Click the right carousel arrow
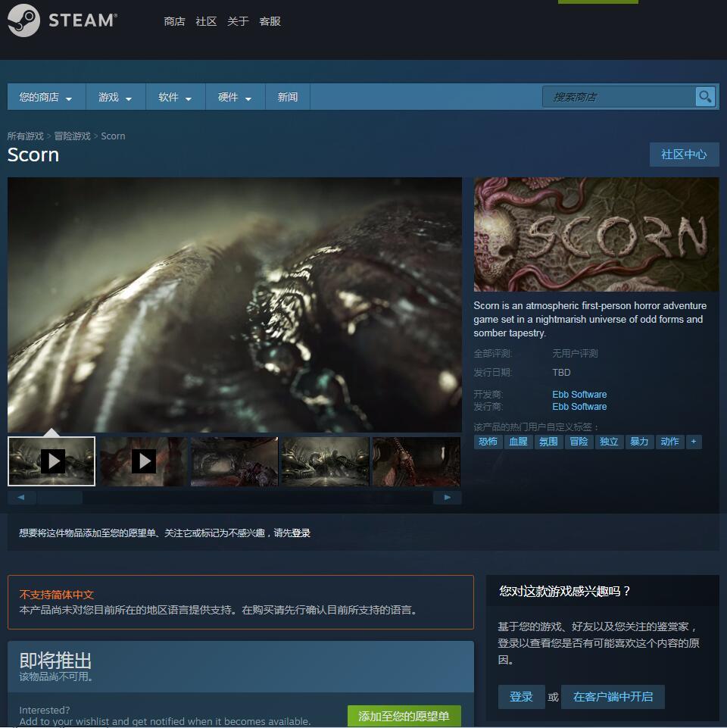 pos(447,497)
